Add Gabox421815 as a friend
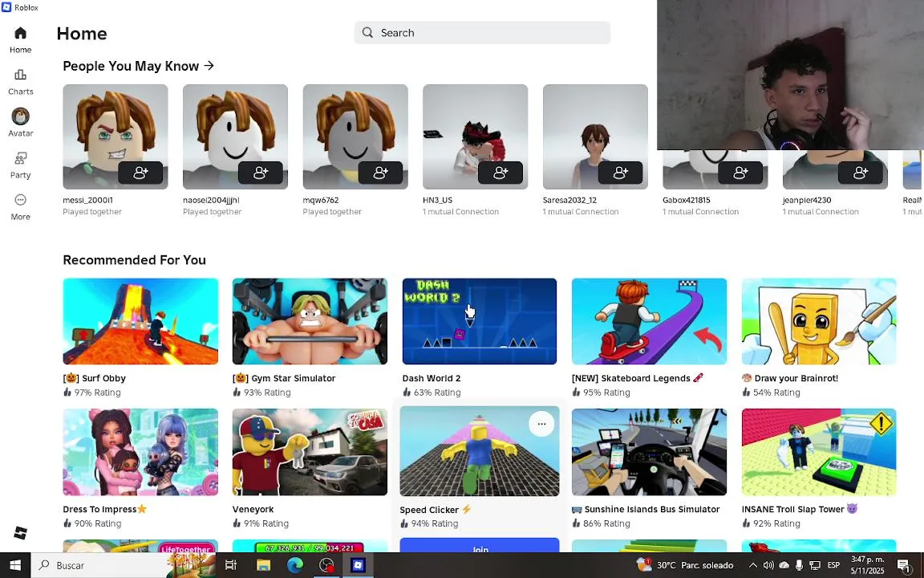 tap(741, 173)
